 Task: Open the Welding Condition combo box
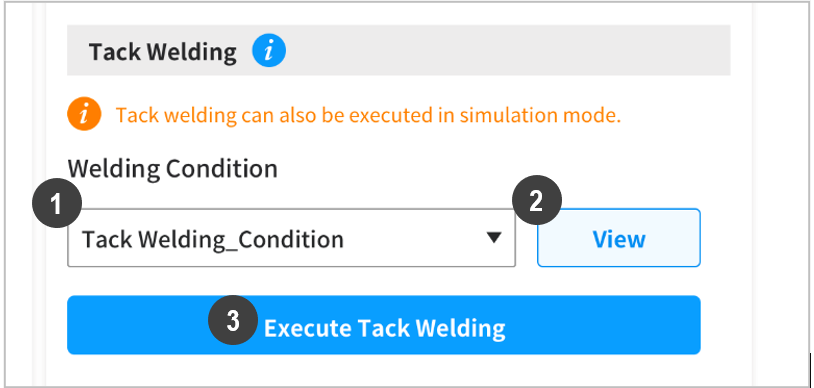pyautogui.click(x=291, y=238)
